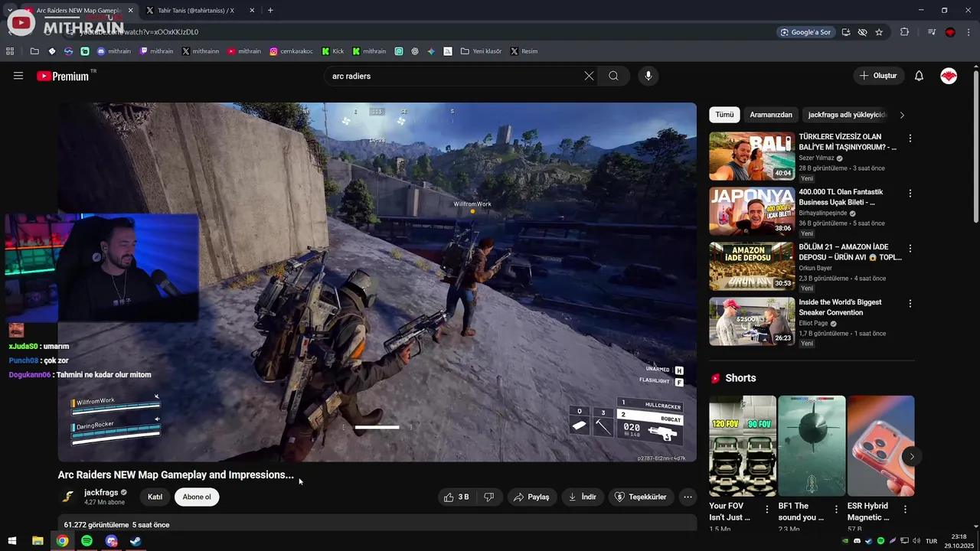This screenshot has height=551, width=980.
Task: Open the Instagram cemkarakoc bookmark
Action: [x=291, y=51]
